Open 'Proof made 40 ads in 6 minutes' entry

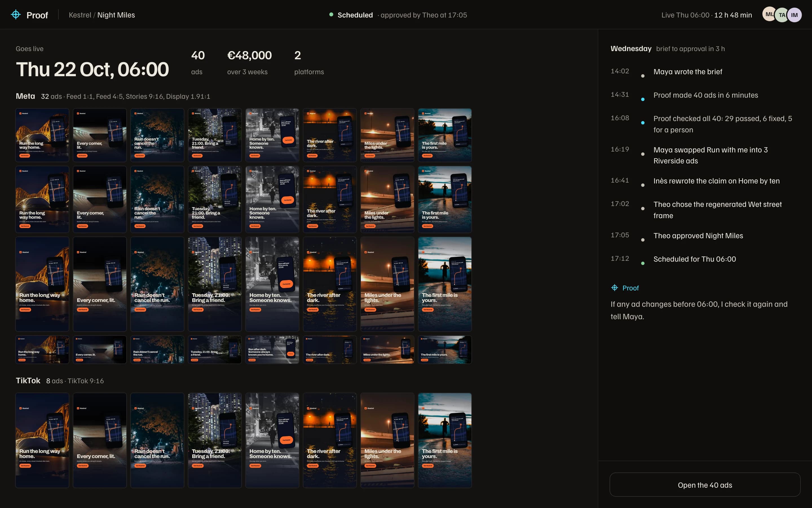[x=705, y=95]
